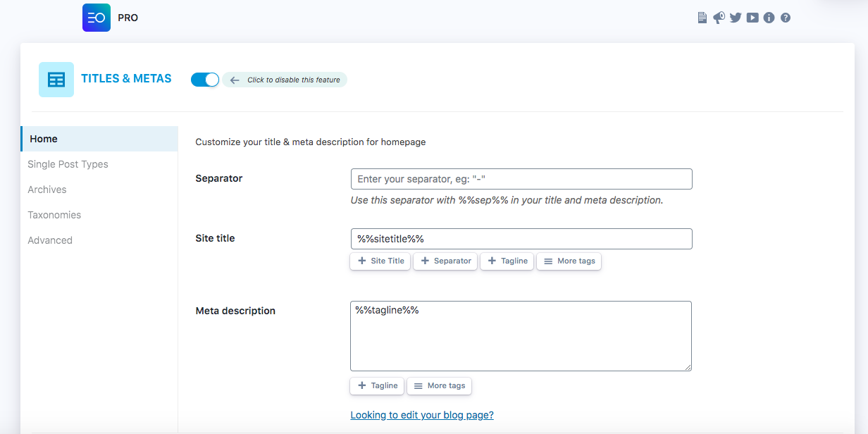Switch to the Single Post Types section
Screen dimensions: 868x434
tap(68, 163)
